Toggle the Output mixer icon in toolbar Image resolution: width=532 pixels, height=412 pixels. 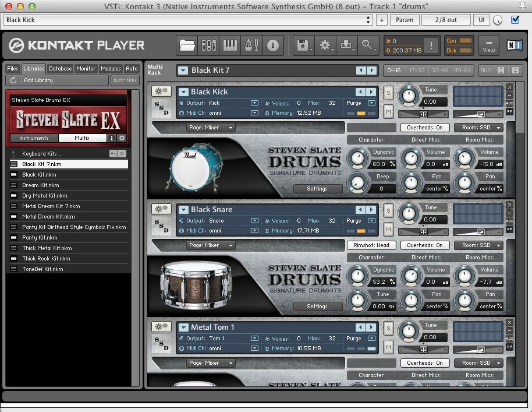(208, 45)
